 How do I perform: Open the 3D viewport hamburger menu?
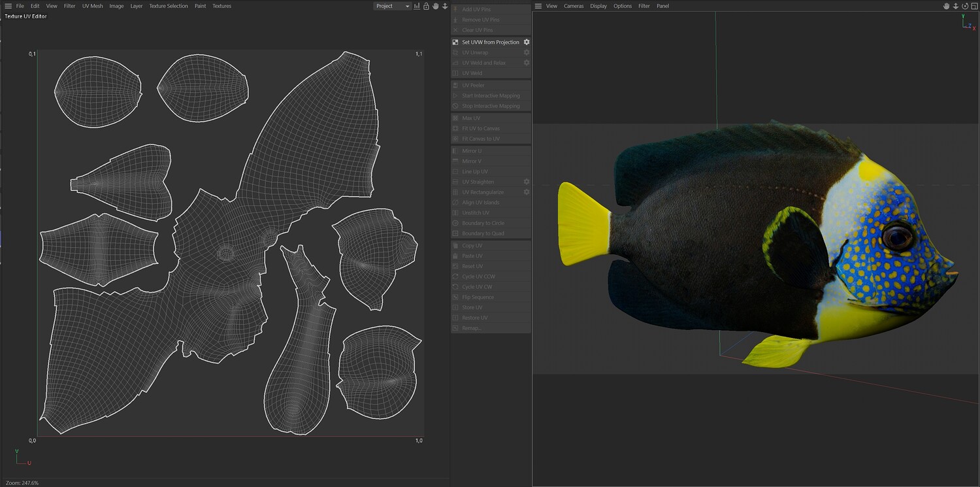tap(538, 6)
